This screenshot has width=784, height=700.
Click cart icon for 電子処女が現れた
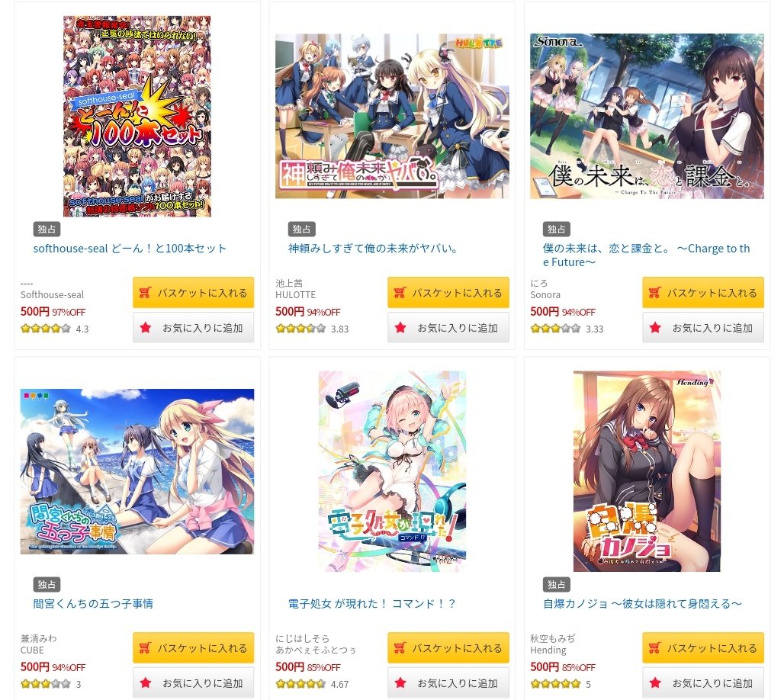(400, 648)
